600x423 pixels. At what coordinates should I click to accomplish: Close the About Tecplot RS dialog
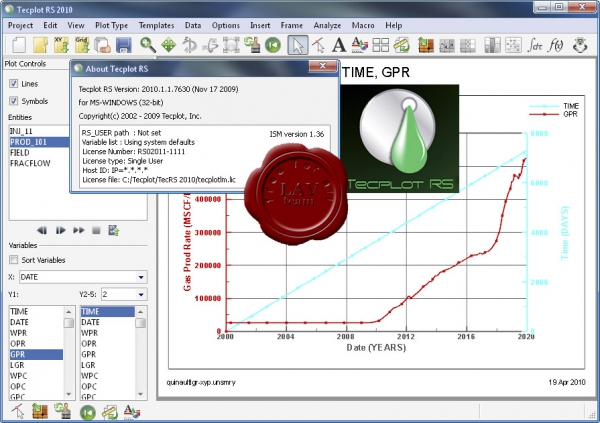point(323,66)
